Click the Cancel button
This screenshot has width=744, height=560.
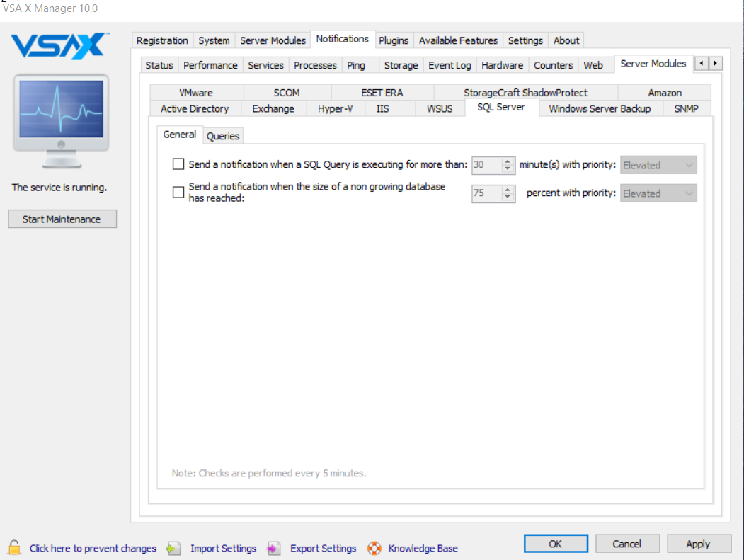pos(626,544)
